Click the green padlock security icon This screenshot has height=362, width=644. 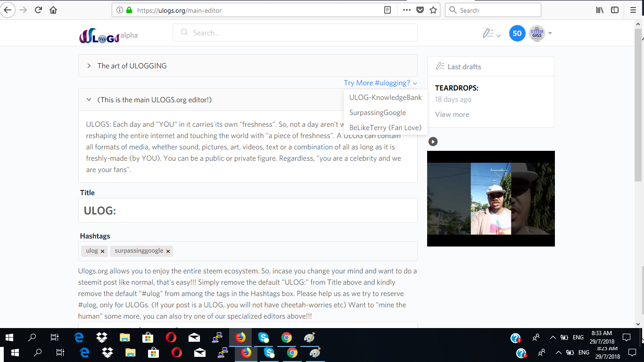click(129, 10)
